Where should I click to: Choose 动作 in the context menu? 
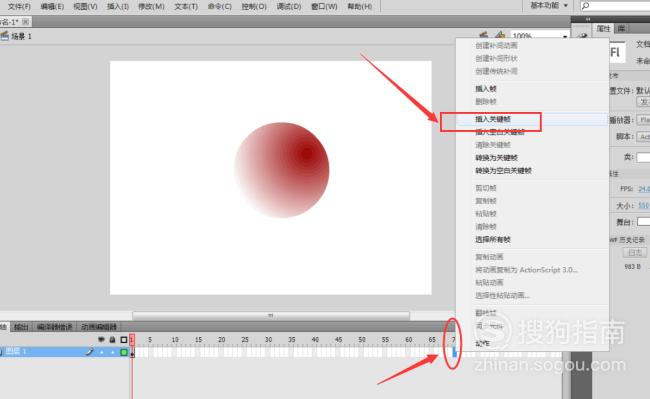click(x=482, y=343)
